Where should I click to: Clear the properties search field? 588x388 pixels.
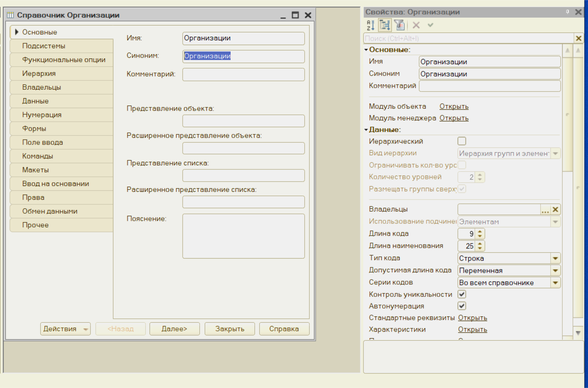578,38
